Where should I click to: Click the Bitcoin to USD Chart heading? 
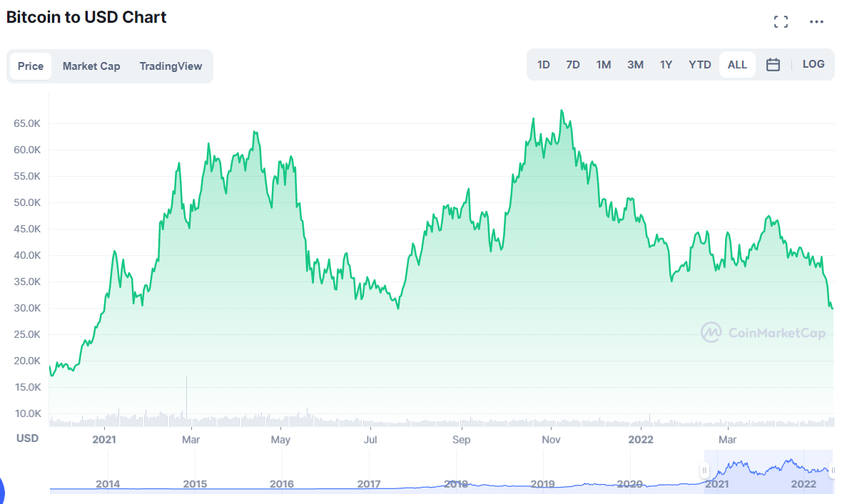pyautogui.click(x=86, y=17)
